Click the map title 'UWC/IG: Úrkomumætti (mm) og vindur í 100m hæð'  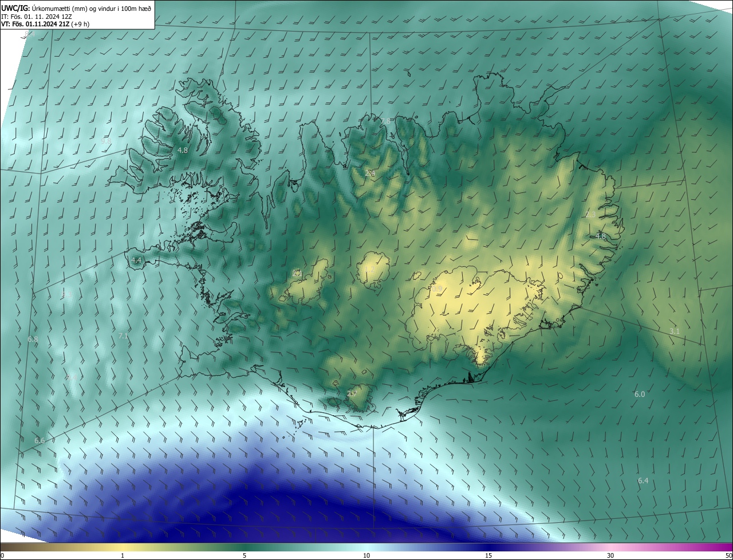pyautogui.click(x=76, y=9)
